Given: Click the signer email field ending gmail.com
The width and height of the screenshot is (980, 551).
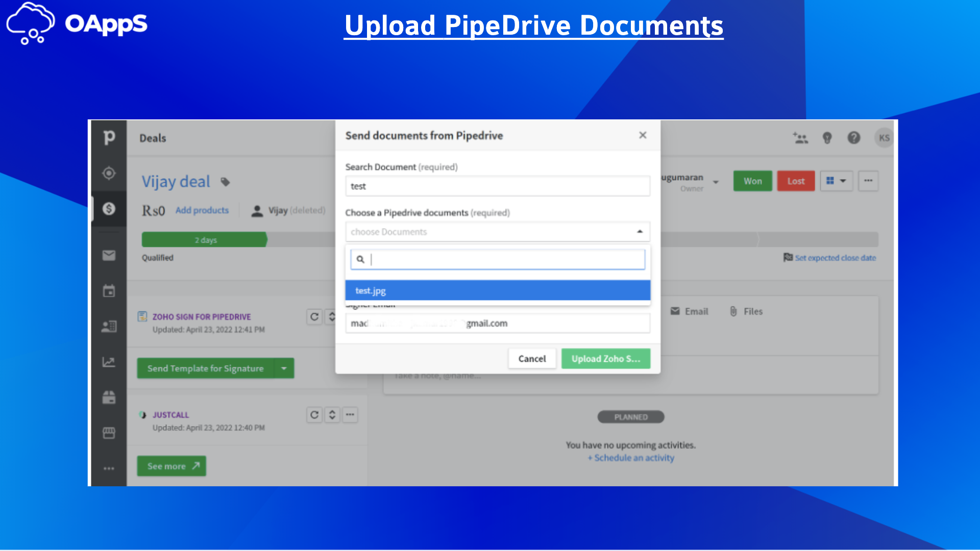Looking at the screenshot, I should [x=498, y=323].
